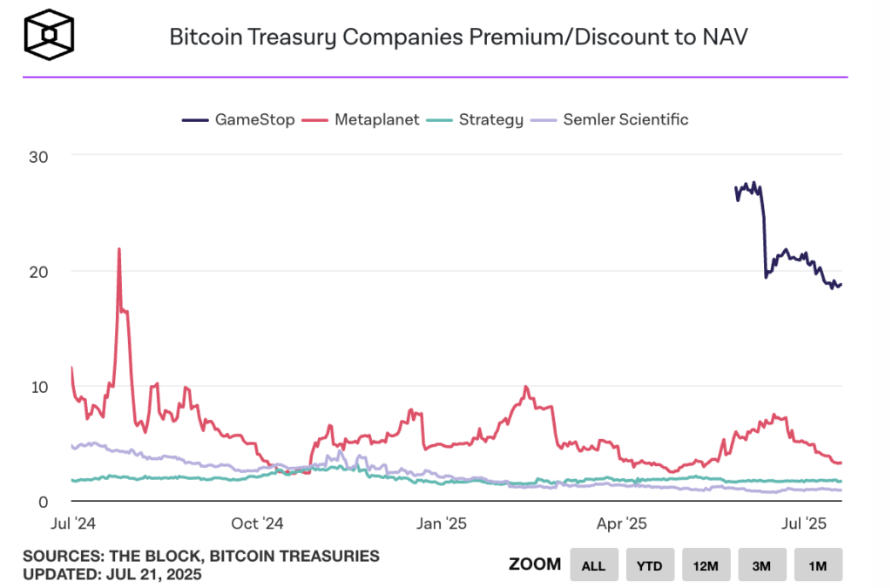Click the Oct '24 axis label
The height and width of the screenshot is (588, 892).
258,524
